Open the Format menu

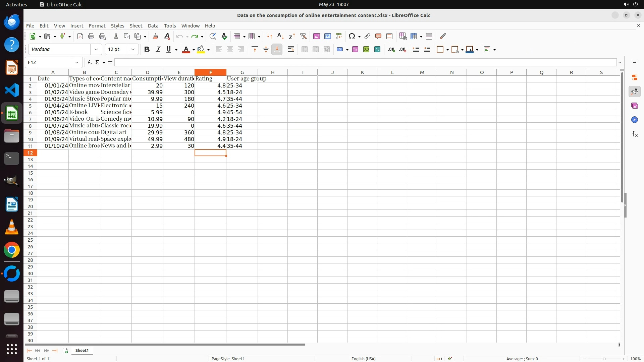tap(97, 25)
